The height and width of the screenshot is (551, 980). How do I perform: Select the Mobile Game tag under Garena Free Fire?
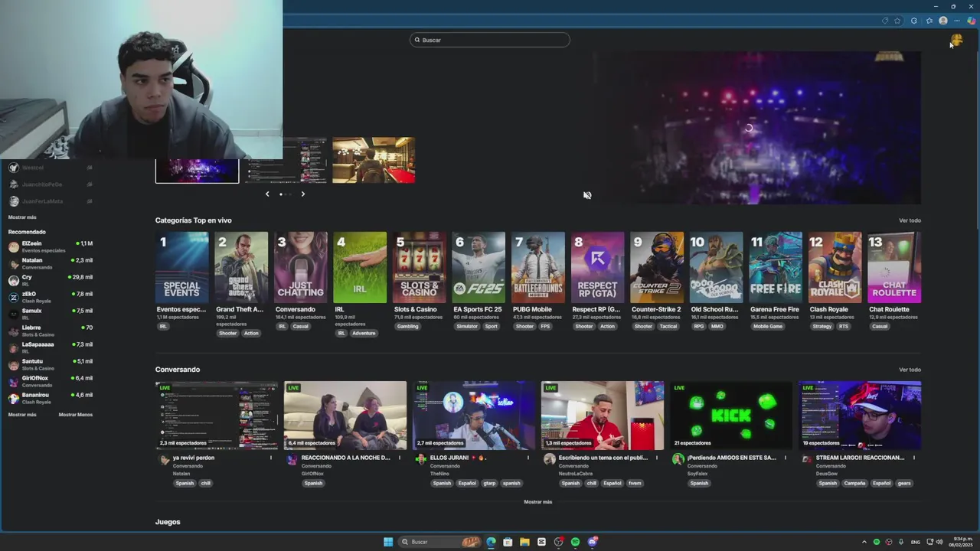coord(768,326)
